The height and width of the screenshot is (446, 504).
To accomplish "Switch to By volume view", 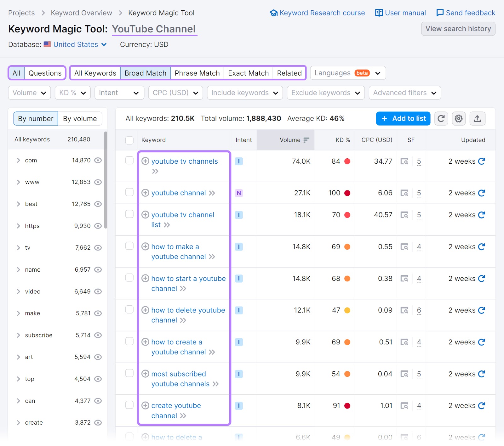I will (80, 119).
